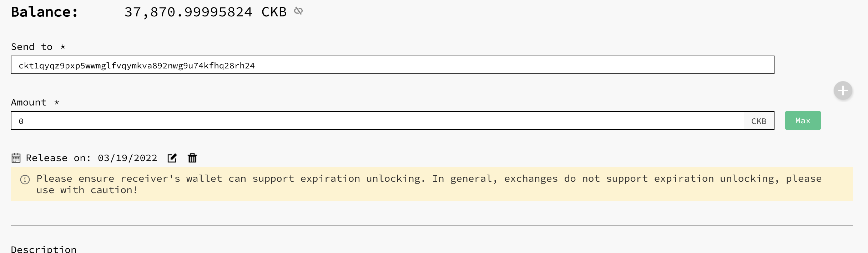Click the balance value 37,870.99995824
868x253 pixels.
(188, 12)
